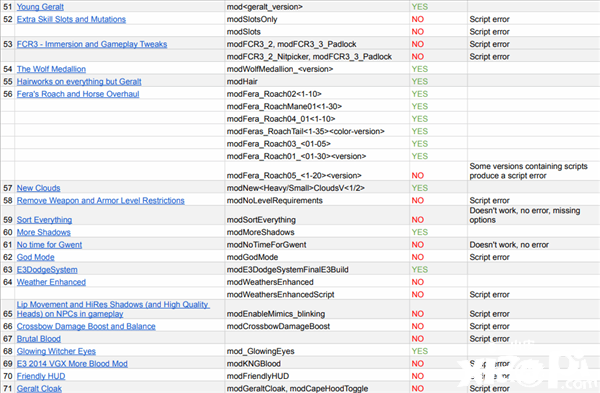Select the modFCR3_2, modFCR3_3_Padlock cell
Viewport: 600px width, 393px height.
click(x=317, y=44)
